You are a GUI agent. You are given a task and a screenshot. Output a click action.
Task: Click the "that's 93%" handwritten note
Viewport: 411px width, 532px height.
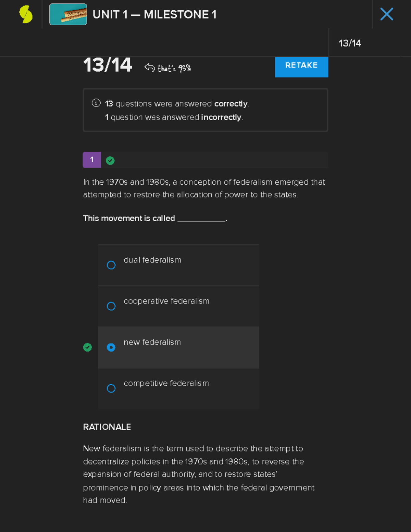(x=174, y=68)
